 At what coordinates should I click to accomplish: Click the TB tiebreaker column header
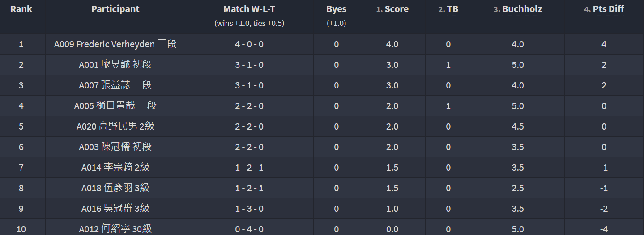click(448, 9)
